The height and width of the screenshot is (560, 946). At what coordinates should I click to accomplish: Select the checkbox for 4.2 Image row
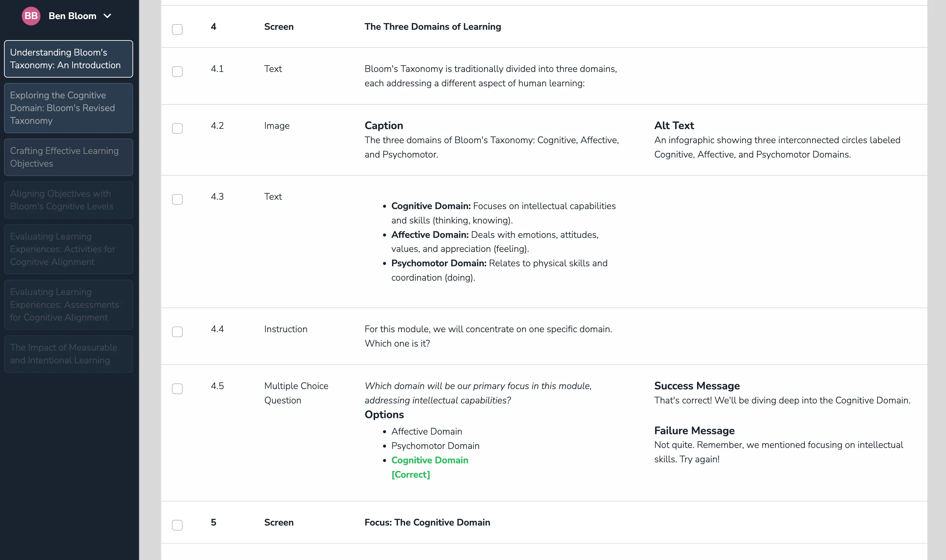pyautogui.click(x=177, y=128)
